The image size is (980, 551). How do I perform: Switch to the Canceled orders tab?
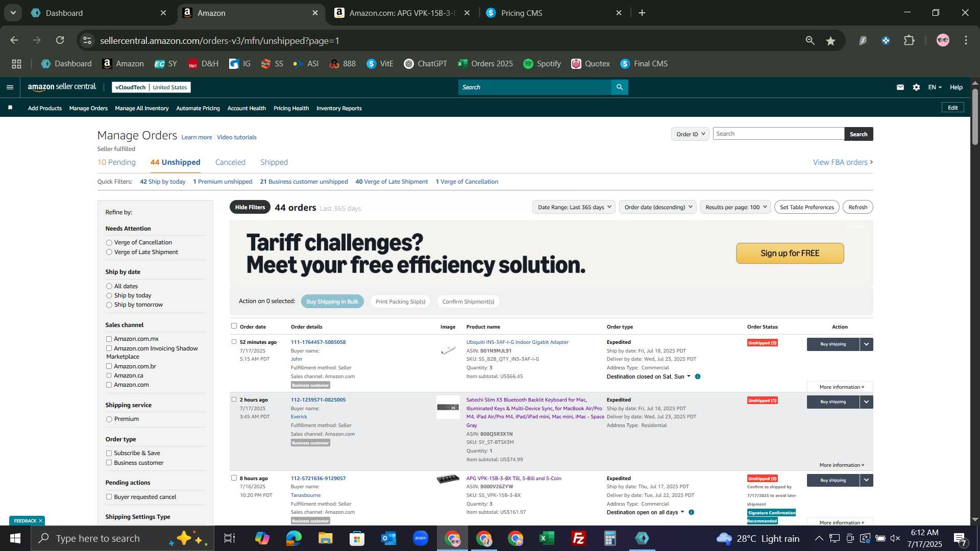click(x=230, y=162)
